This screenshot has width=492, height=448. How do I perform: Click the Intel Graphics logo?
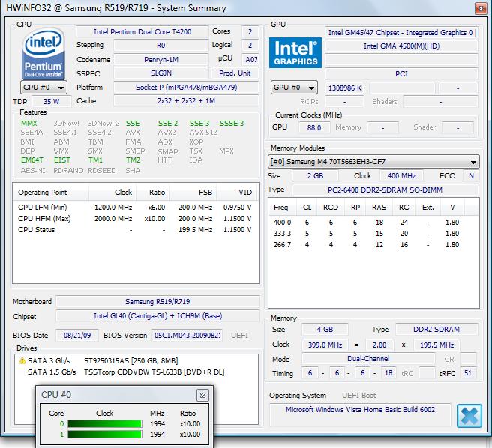pyautogui.click(x=295, y=53)
